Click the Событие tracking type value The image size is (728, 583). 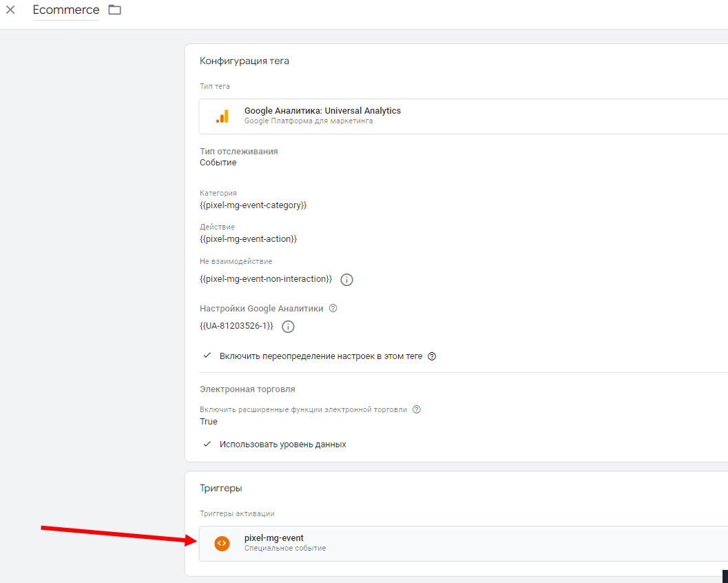click(x=218, y=163)
